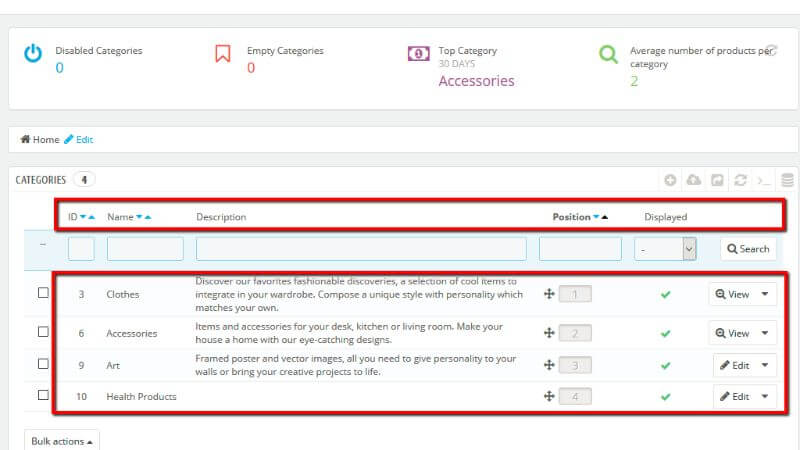Click the Home breadcrumb icon
This screenshot has height=450, width=800.
click(25, 139)
